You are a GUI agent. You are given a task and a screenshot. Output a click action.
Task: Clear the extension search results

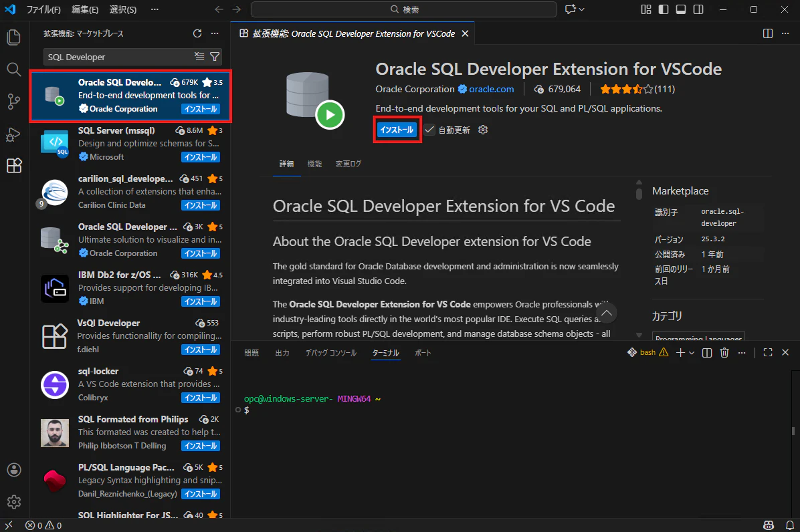[x=199, y=57]
